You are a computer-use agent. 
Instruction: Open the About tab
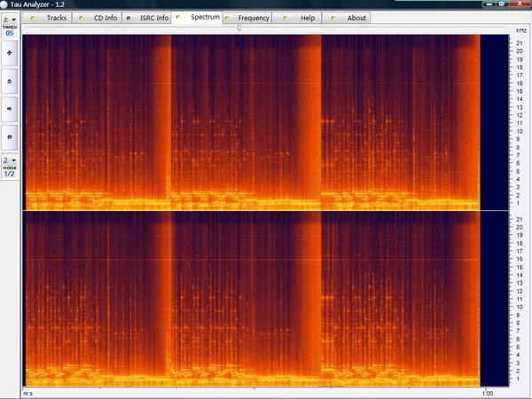[x=346, y=18]
